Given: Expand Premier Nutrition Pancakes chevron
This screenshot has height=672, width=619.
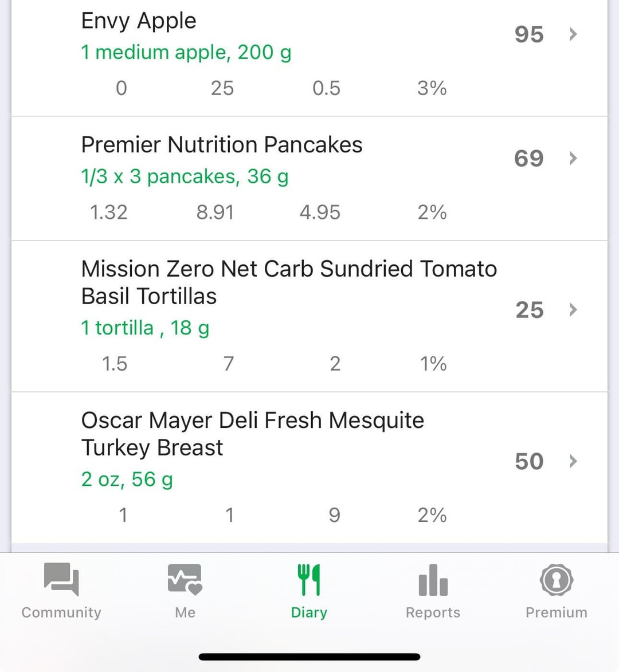Looking at the screenshot, I should (x=573, y=158).
